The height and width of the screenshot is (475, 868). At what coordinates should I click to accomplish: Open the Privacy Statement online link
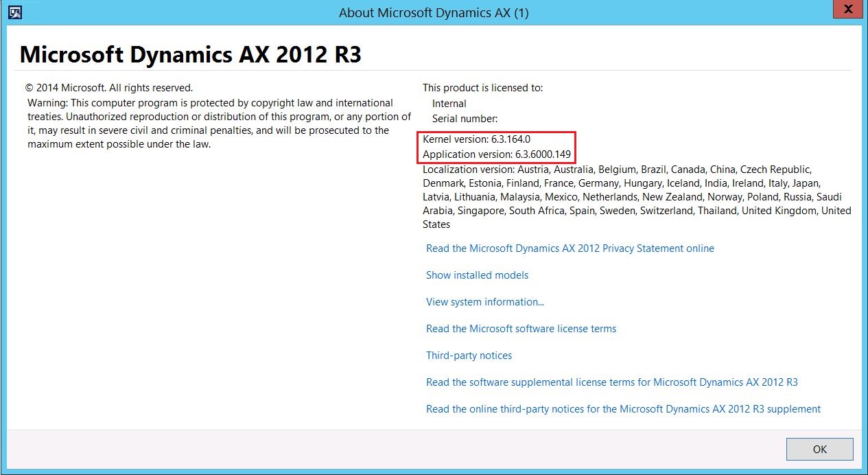coord(570,248)
